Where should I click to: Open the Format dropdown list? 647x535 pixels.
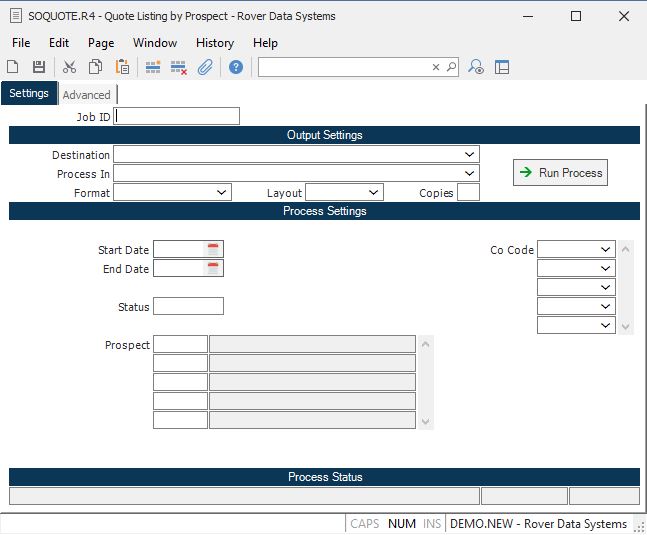coord(221,192)
